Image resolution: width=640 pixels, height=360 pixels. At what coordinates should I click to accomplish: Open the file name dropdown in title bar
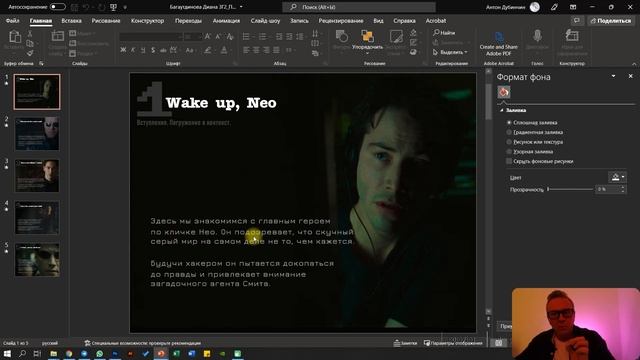(x=241, y=7)
